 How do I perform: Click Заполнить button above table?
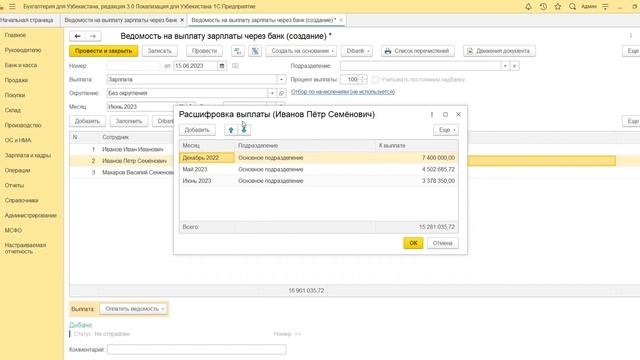pyautogui.click(x=129, y=121)
